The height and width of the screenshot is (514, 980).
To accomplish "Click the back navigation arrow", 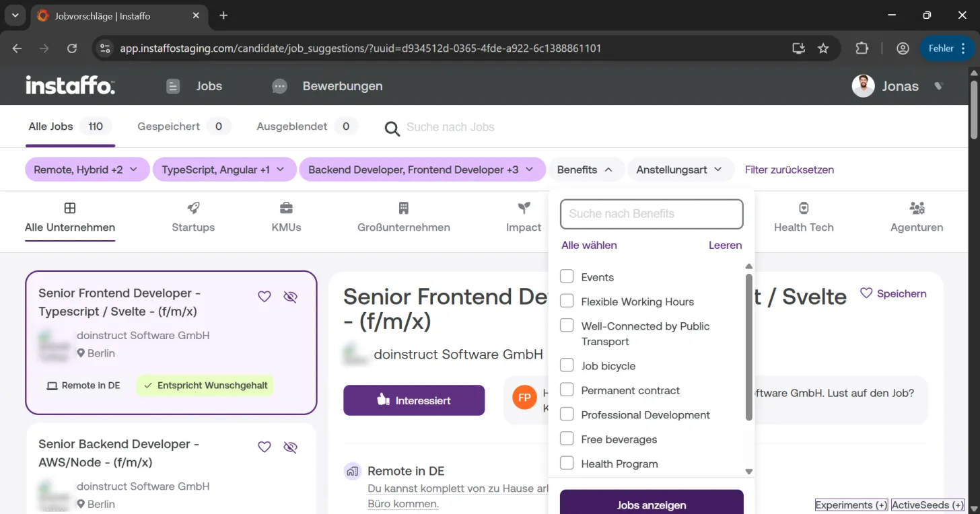I will coord(17,48).
